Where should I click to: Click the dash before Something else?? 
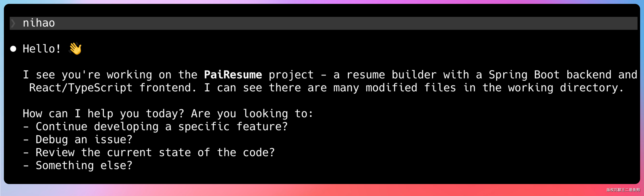point(26,165)
